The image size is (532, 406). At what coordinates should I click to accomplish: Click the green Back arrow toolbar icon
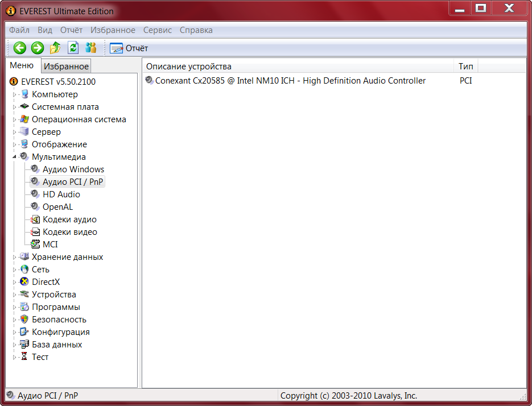(x=20, y=48)
